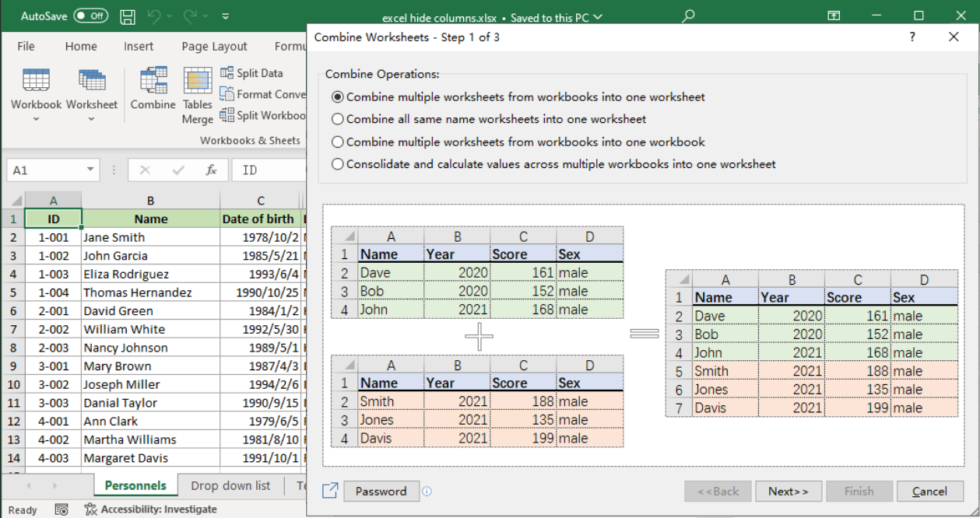This screenshot has height=518, width=980.
Task: Select Combine all same name worksheets option
Action: pos(338,120)
